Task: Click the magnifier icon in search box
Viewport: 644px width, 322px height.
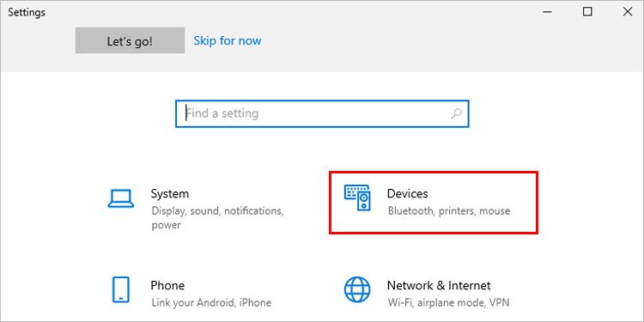Action: pyautogui.click(x=456, y=113)
